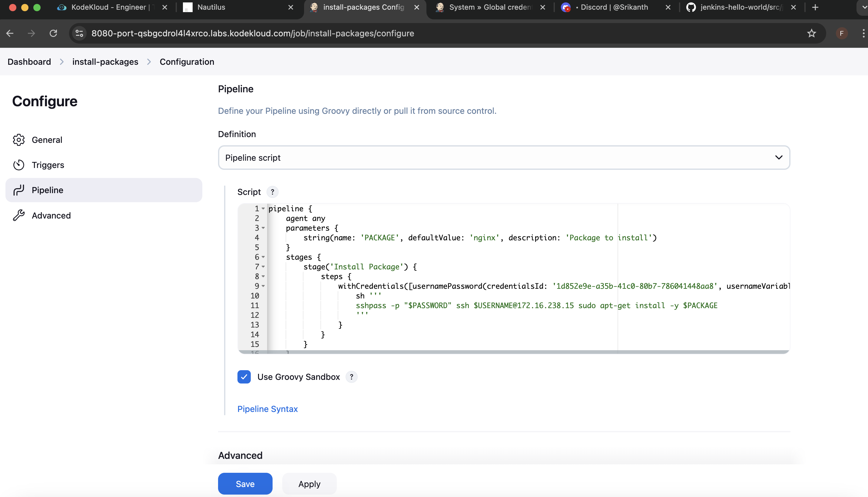Collapse the stages block fold arrow on line 6
The width and height of the screenshot is (868, 497).
click(263, 257)
